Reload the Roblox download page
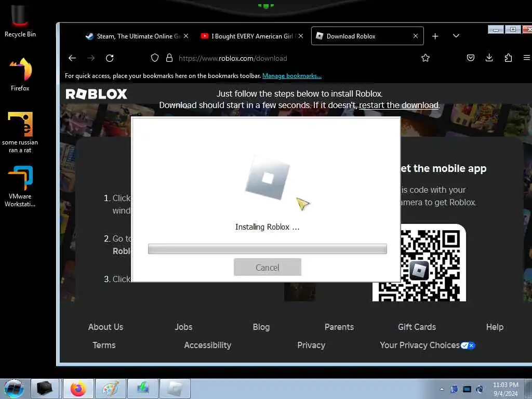 click(x=110, y=58)
